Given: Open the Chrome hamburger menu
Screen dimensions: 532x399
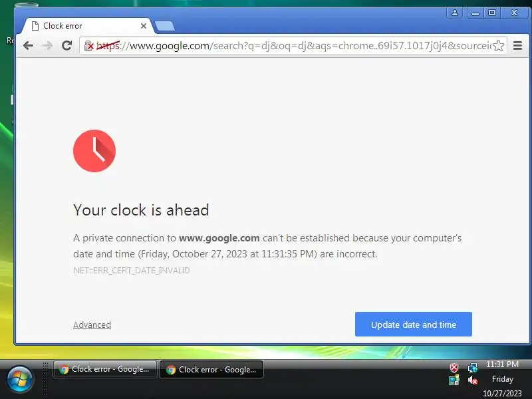Looking at the screenshot, I should [517, 45].
